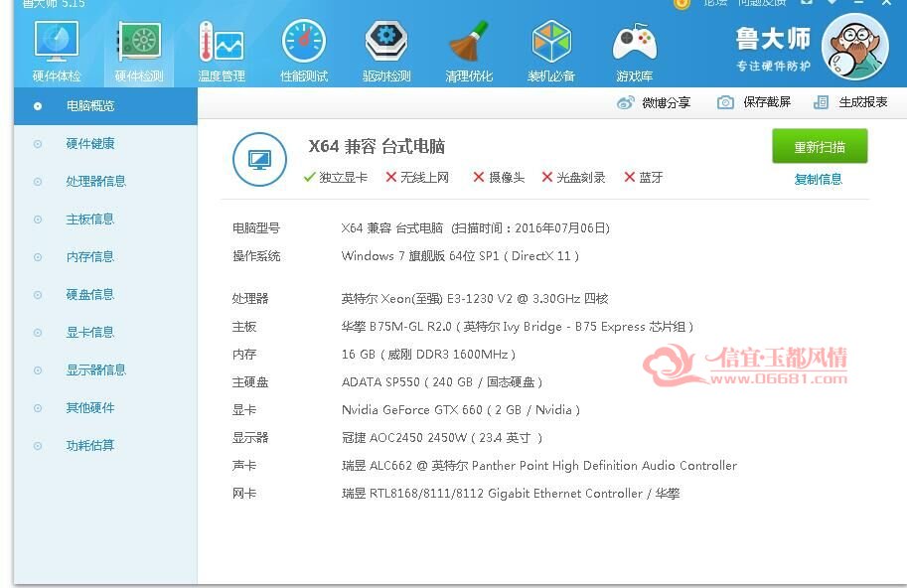Image resolution: width=907 pixels, height=588 pixels.
Task: Click the 无线上网 status indicator
Action: coord(417,178)
